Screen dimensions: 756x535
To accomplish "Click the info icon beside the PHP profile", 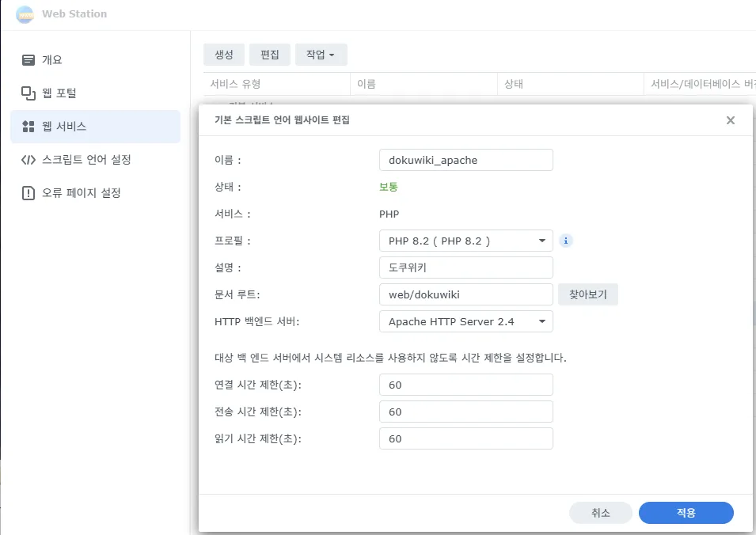I will [566, 240].
